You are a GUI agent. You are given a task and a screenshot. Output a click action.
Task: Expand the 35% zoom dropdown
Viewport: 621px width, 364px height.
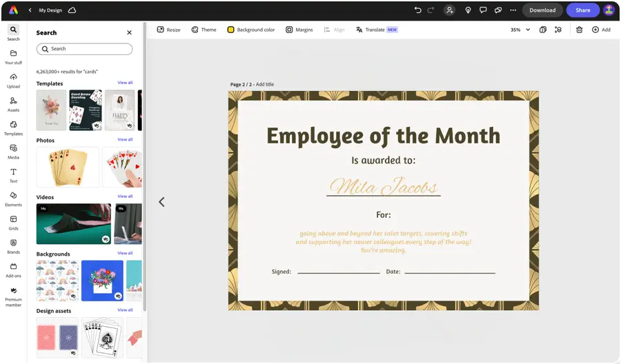coord(520,30)
